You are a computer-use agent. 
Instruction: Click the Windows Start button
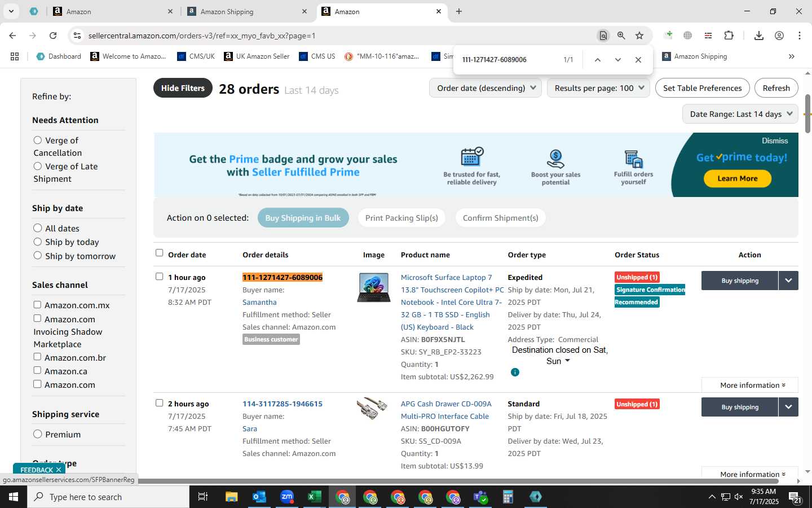14,497
